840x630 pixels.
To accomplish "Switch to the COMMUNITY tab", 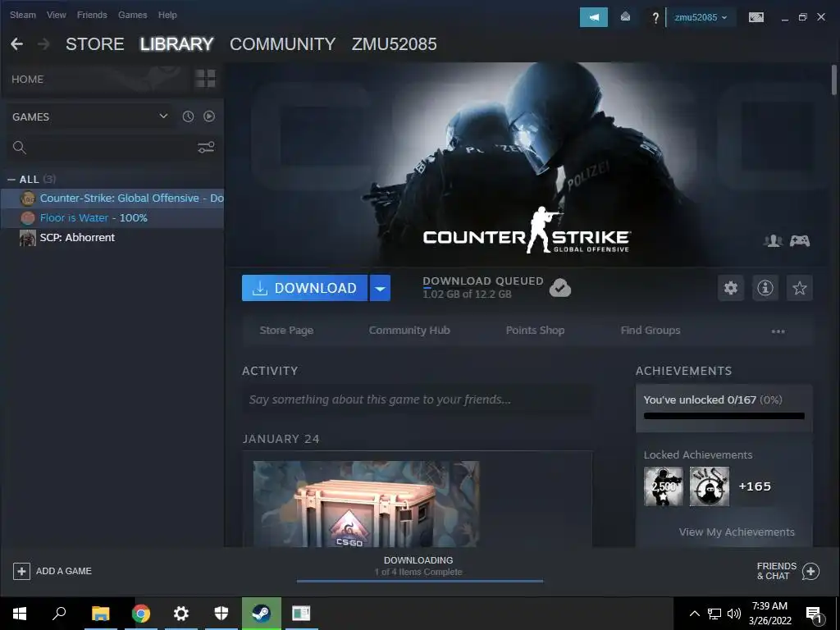I will pyautogui.click(x=282, y=44).
